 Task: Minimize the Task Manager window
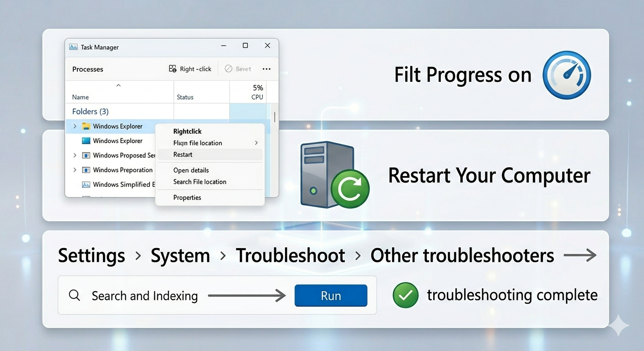224,46
